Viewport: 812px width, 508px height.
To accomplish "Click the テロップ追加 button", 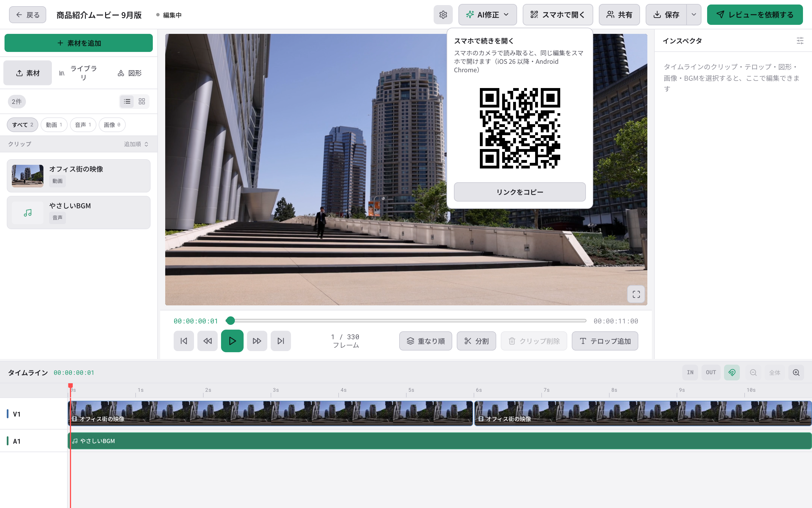I will click(x=605, y=341).
